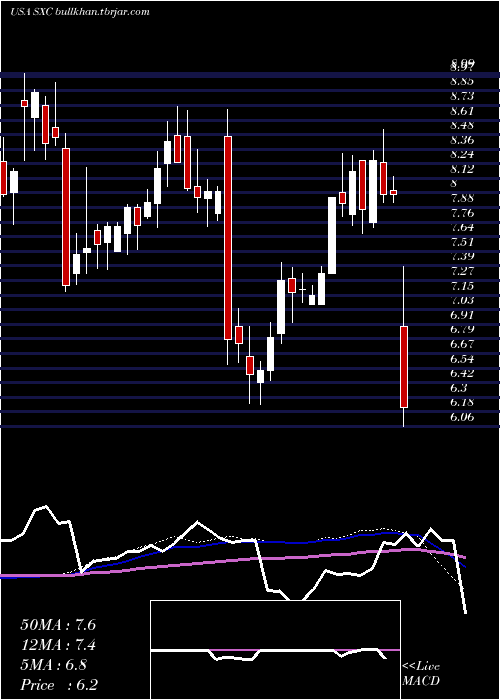Select the 12MA : 7.4 readout

58,645
